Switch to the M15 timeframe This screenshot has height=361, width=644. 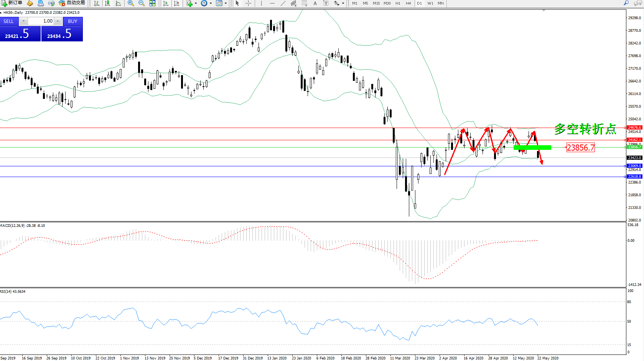376,3
